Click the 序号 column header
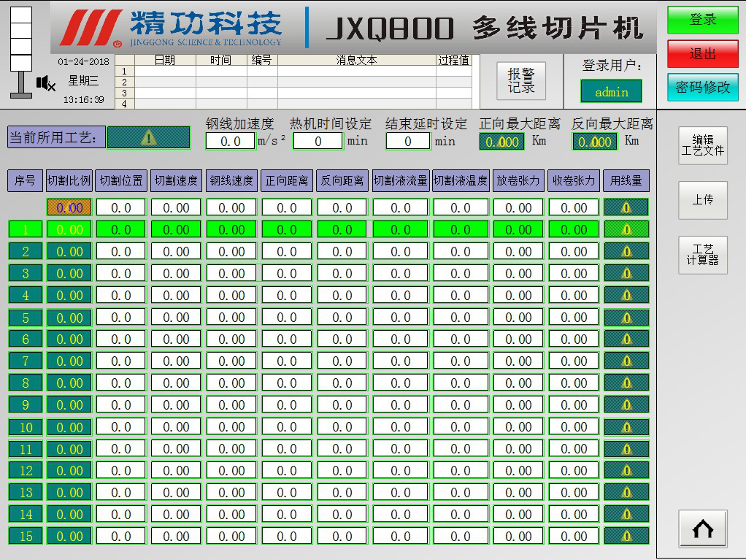The image size is (746, 560). (x=26, y=181)
